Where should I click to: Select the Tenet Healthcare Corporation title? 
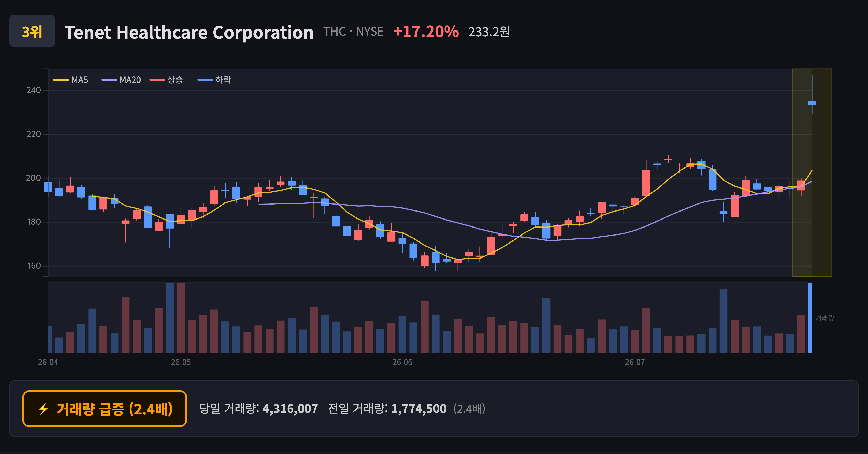tap(189, 32)
